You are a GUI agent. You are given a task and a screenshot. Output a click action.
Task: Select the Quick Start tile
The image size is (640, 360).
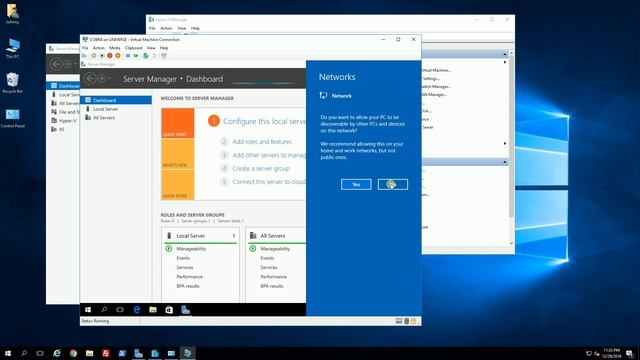pyautogui.click(x=178, y=123)
